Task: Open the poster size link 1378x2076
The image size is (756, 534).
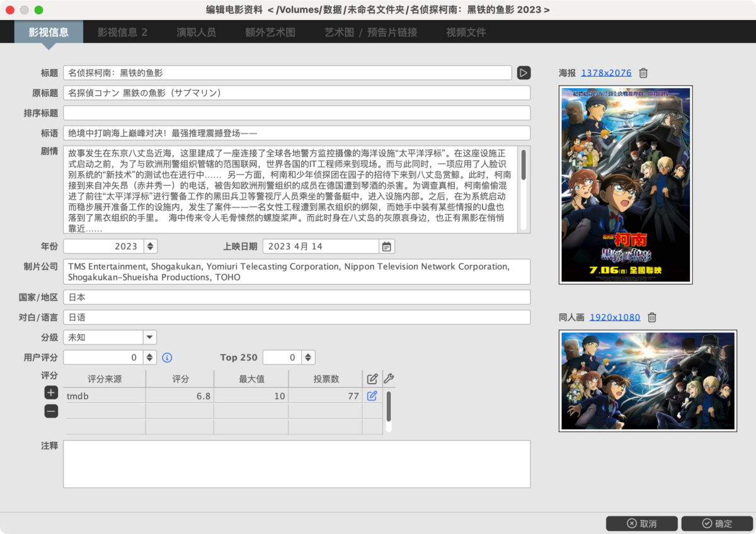Action: [x=606, y=73]
